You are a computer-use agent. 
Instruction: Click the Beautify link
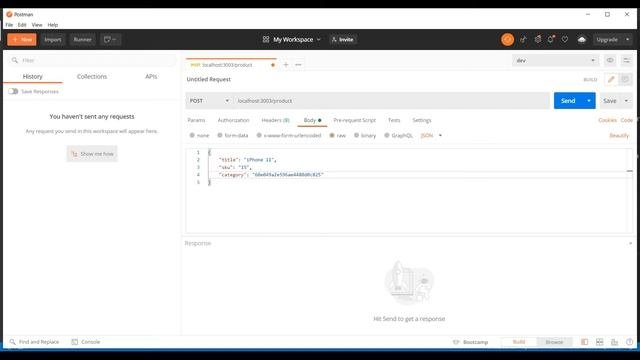click(619, 136)
